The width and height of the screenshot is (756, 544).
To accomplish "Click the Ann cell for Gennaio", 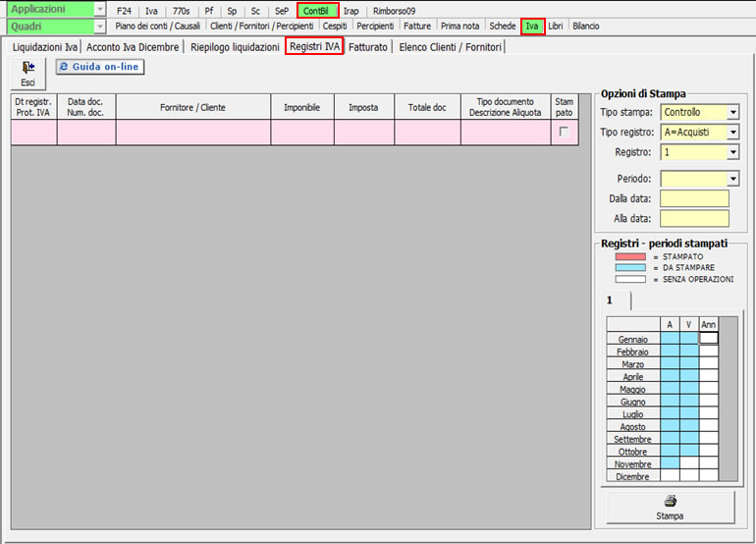I will tap(708, 338).
